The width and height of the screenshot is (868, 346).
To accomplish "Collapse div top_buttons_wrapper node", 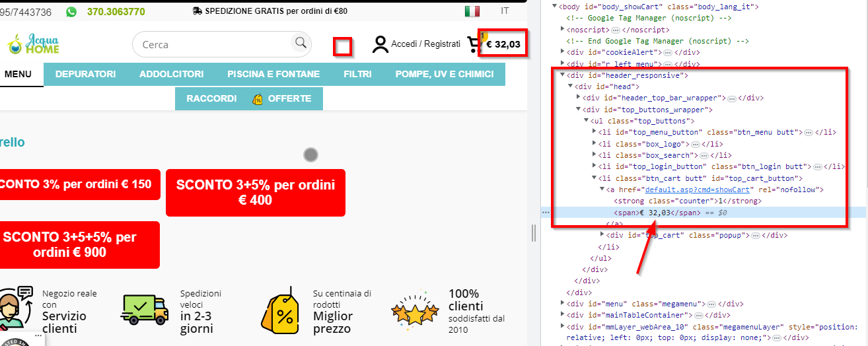I will (578, 110).
